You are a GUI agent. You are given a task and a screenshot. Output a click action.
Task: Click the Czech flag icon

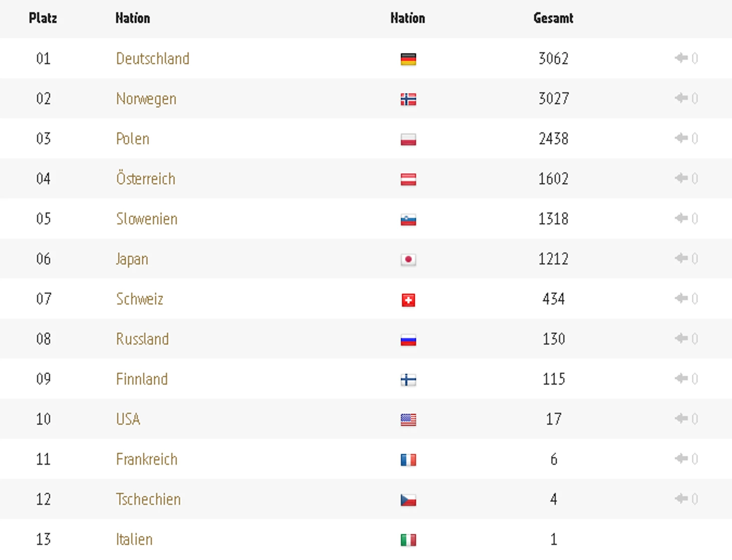pos(408,500)
